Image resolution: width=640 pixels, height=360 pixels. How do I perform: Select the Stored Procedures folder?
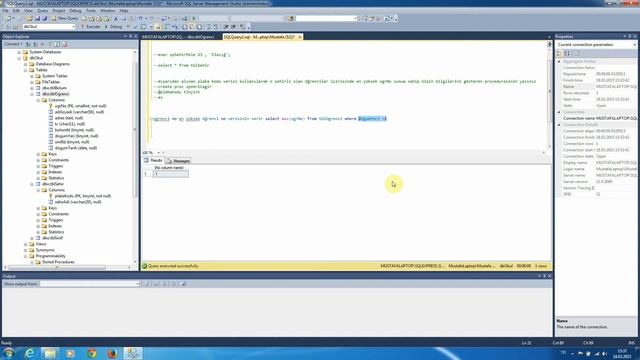click(58, 262)
